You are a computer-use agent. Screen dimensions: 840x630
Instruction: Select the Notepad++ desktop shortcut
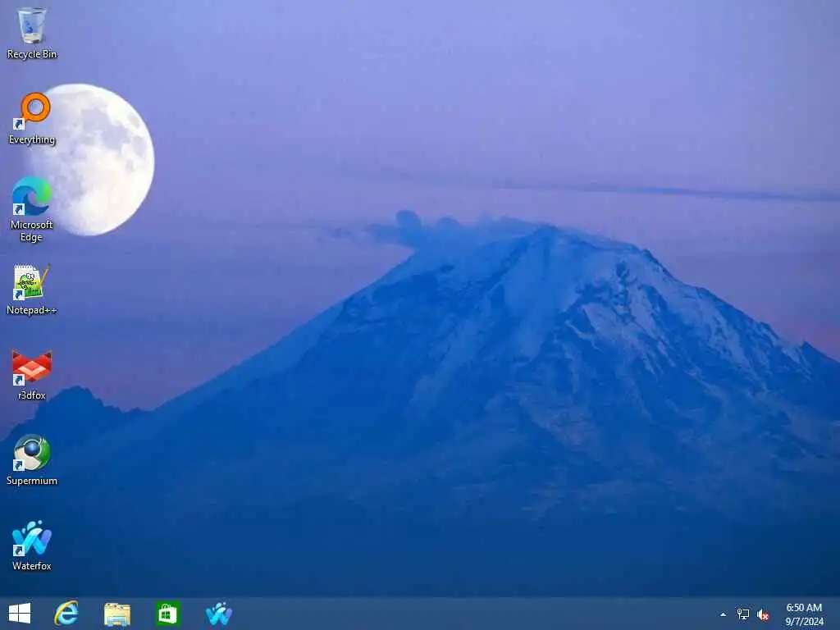tap(32, 290)
